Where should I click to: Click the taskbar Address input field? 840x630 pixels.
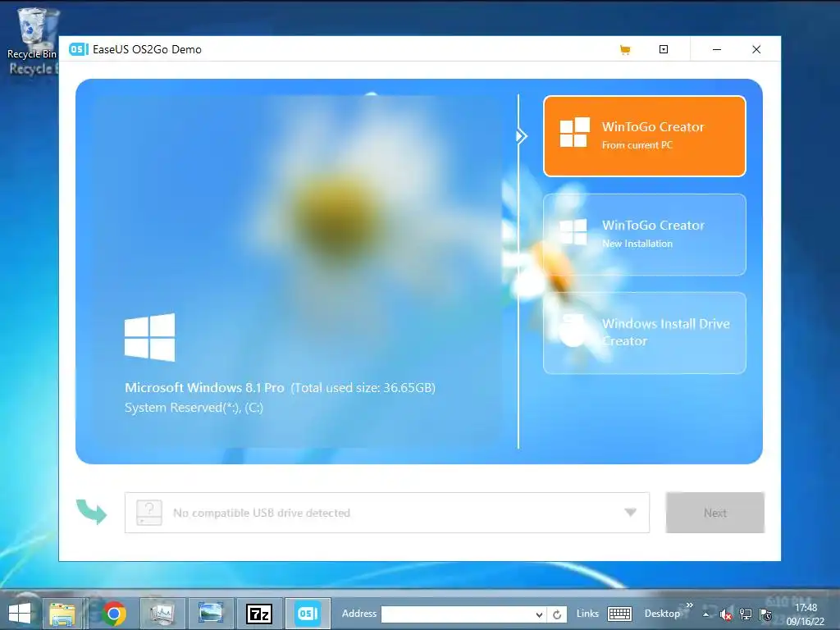(x=457, y=614)
